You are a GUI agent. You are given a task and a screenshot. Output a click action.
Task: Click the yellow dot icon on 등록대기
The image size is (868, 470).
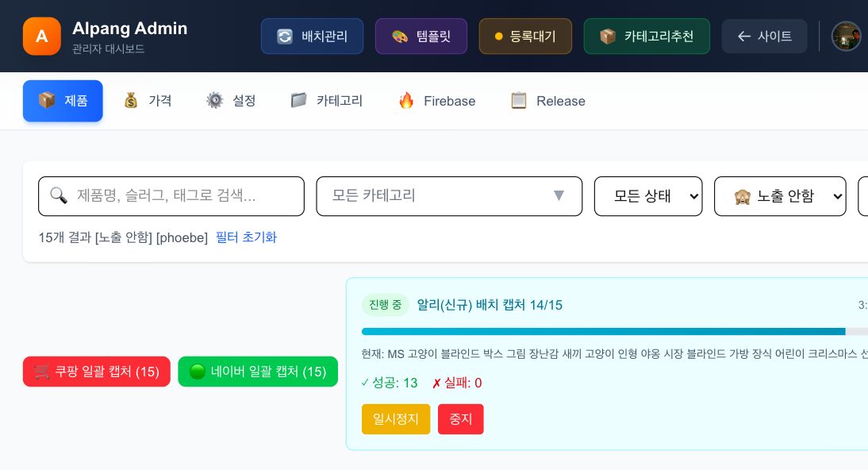498,36
